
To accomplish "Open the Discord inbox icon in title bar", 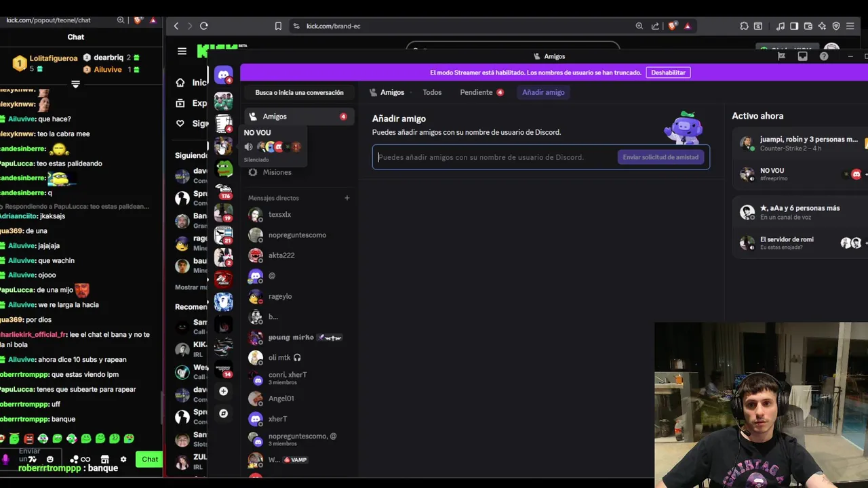I will pyautogui.click(x=803, y=56).
